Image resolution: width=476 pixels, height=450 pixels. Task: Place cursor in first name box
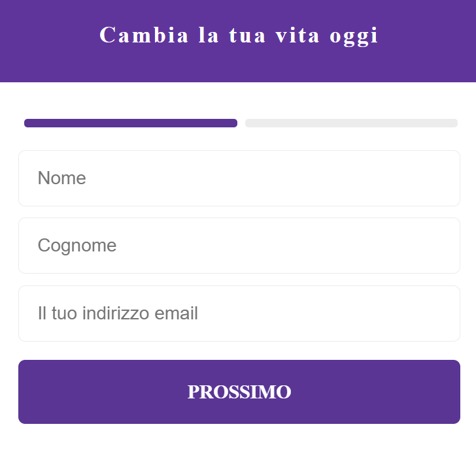coord(239,178)
